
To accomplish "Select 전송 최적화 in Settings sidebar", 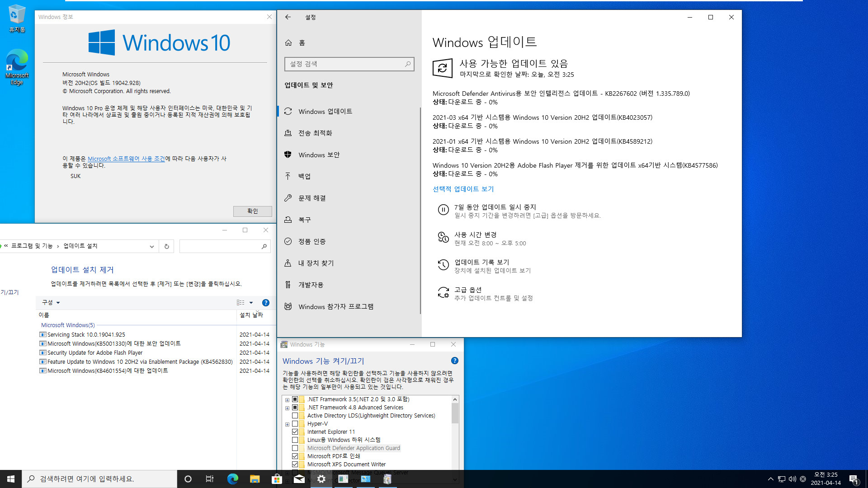I will click(x=349, y=133).
